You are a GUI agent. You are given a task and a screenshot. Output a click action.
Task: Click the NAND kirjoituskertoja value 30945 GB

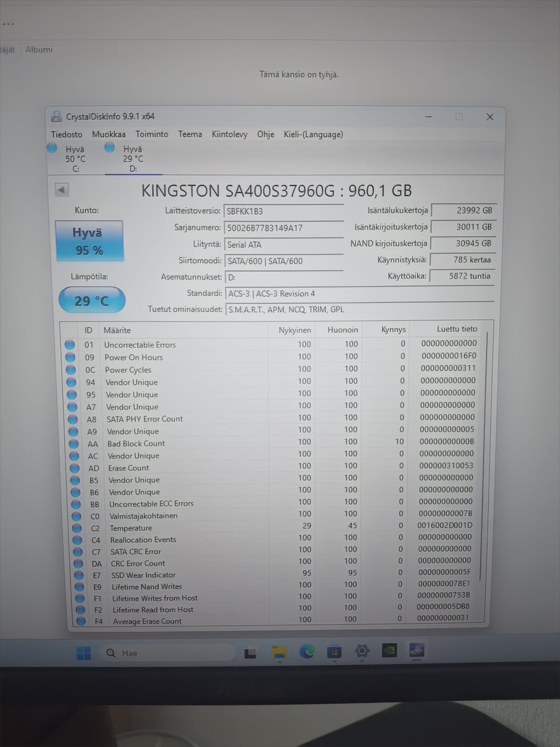pos(463,243)
